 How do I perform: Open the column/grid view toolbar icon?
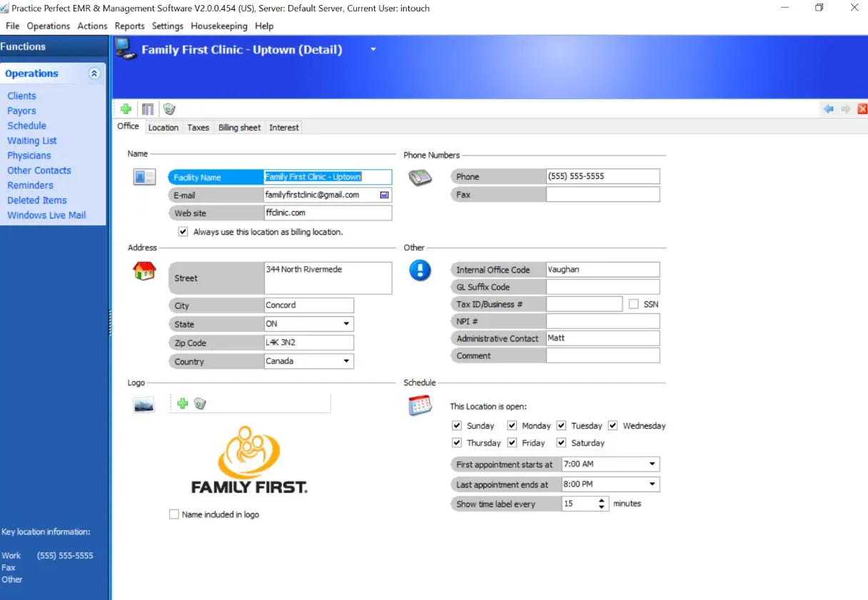click(148, 108)
